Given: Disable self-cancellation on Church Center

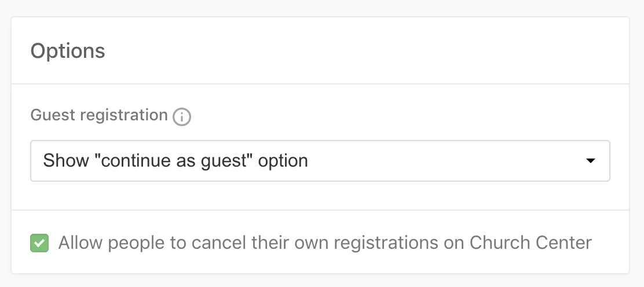Looking at the screenshot, I should pos(39,243).
